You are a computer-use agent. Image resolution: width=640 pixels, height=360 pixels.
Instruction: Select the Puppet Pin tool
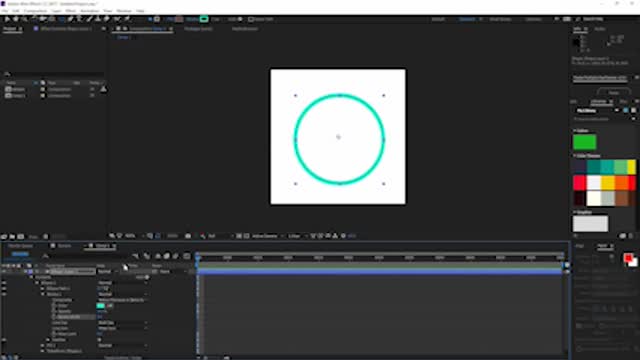click(x=127, y=19)
